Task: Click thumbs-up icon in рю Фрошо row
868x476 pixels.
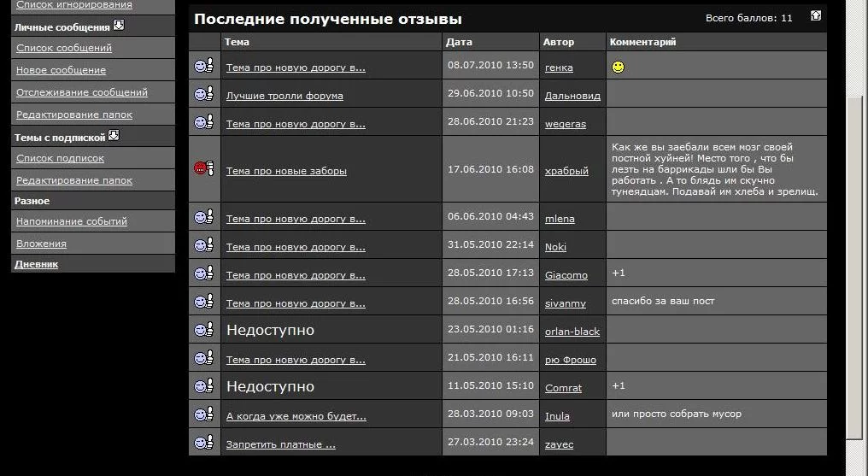Action: point(204,358)
